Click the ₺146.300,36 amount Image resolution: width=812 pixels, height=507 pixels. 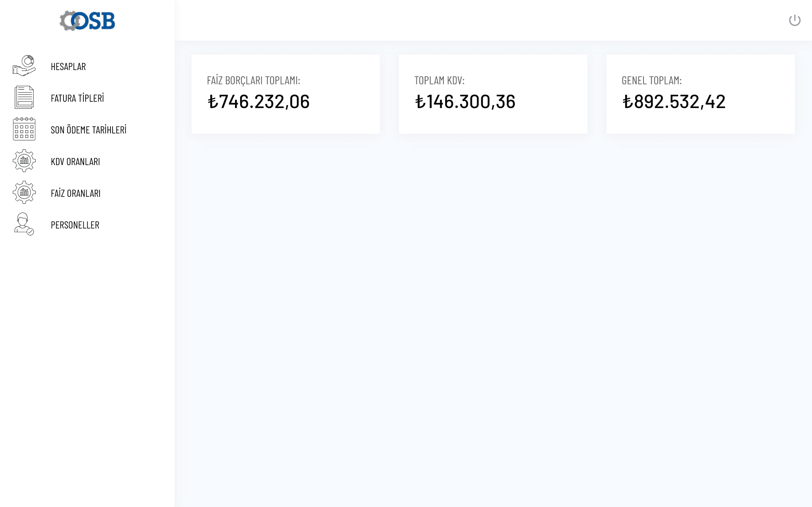(465, 102)
